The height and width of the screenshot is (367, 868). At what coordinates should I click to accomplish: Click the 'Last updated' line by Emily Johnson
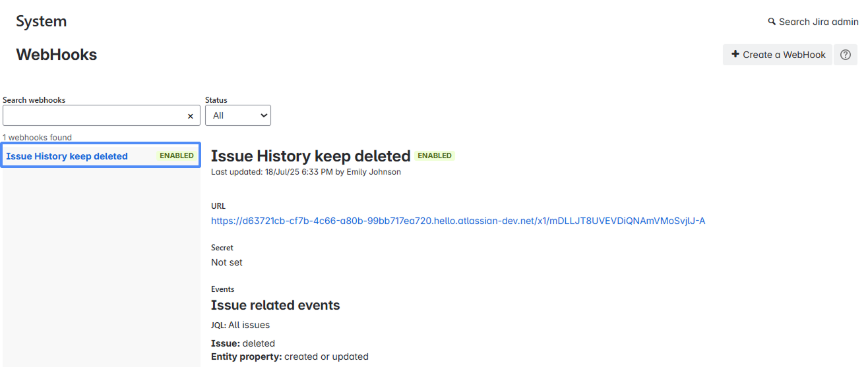(x=305, y=172)
